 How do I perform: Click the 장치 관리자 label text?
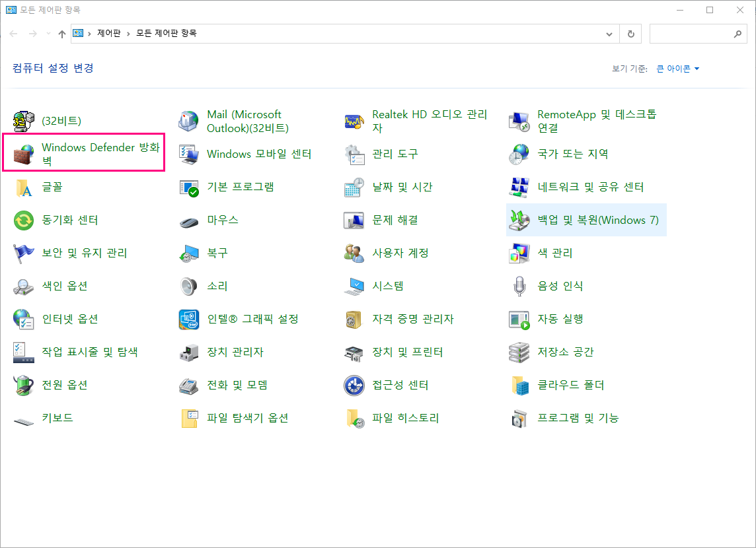click(235, 352)
